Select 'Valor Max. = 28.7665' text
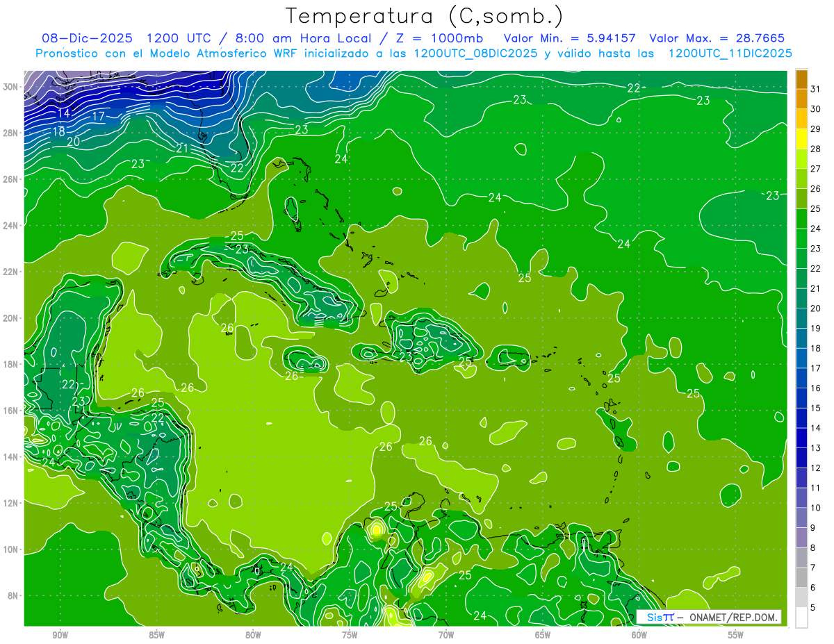 click(x=717, y=38)
